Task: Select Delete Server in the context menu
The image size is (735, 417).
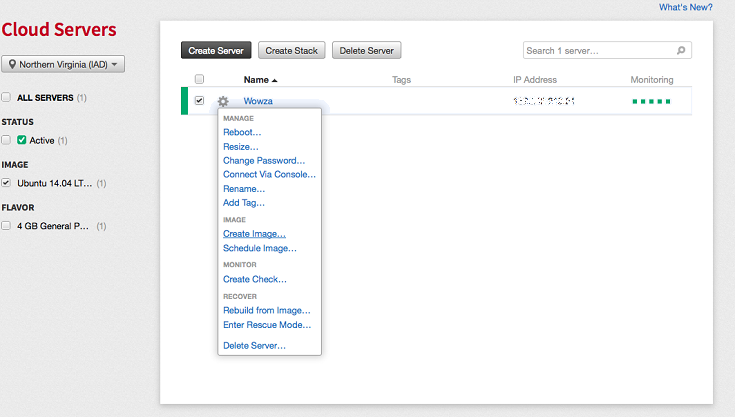Action: tap(254, 346)
